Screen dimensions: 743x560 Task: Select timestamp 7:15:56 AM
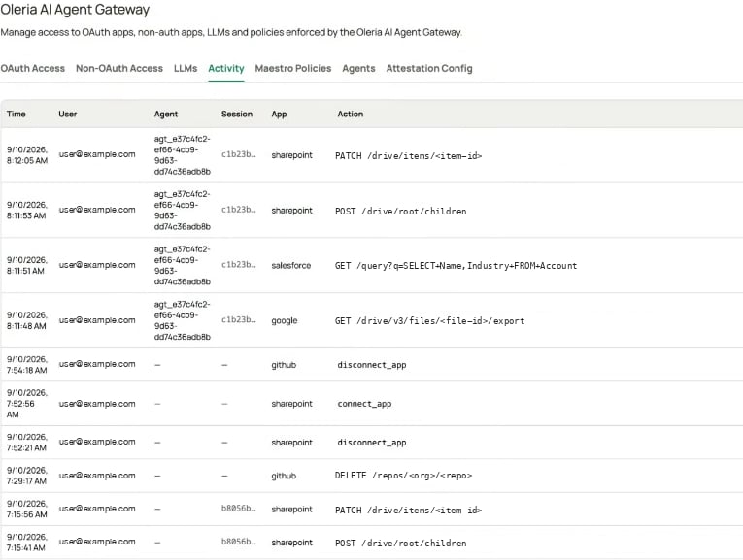tap(27, 509)
